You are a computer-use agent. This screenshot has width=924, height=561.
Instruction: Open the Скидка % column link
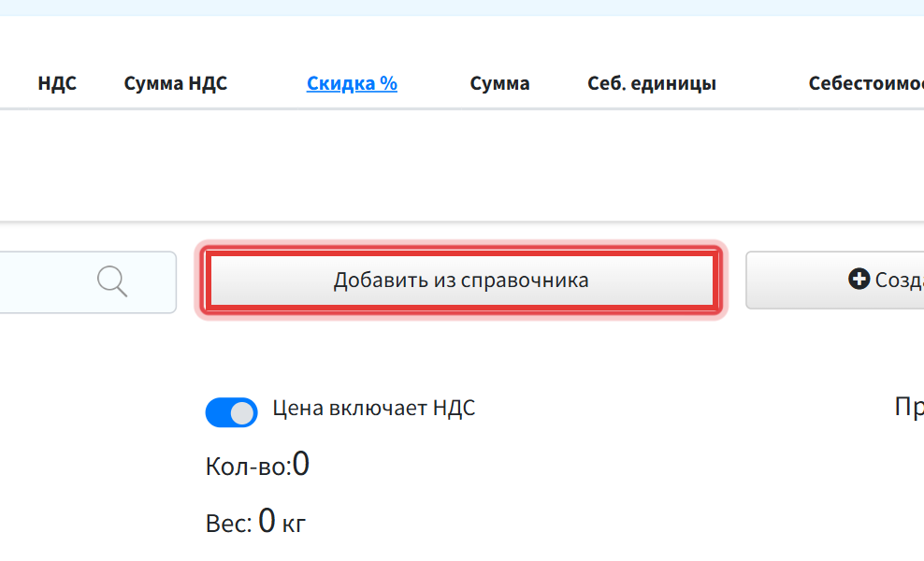point(352,83)
